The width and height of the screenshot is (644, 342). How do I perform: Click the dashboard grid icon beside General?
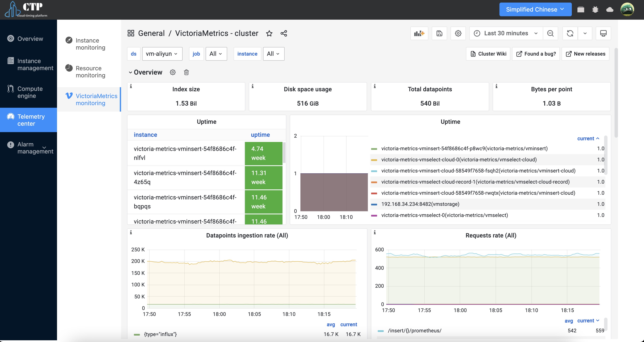tap(131, 33)
